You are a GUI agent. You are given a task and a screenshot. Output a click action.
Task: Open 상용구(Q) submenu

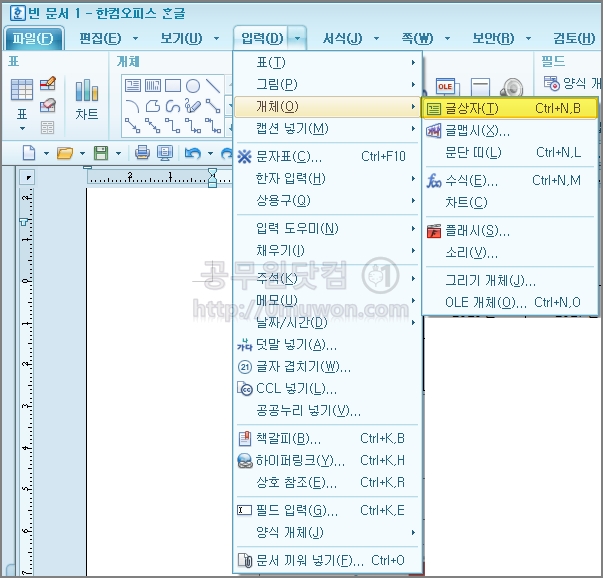click(x=327, y=200)
